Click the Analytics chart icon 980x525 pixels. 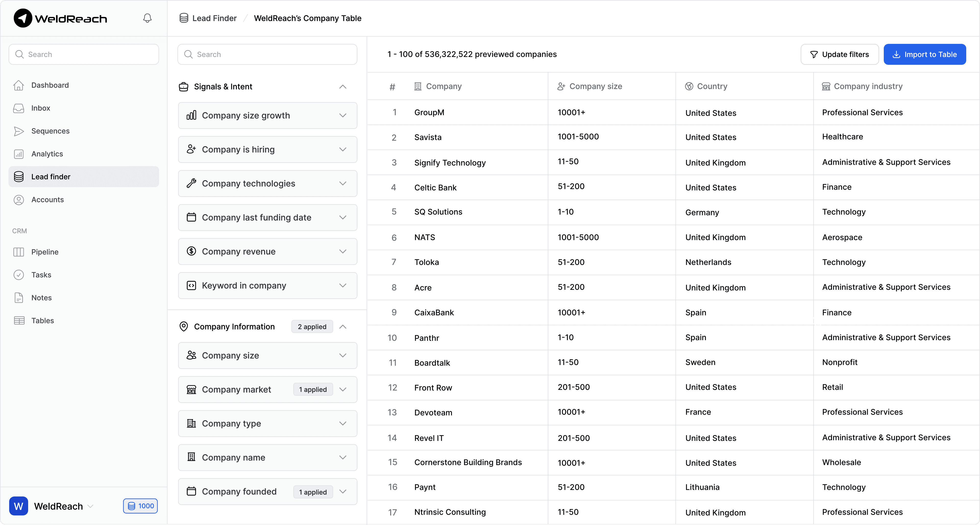pos(19,154)
